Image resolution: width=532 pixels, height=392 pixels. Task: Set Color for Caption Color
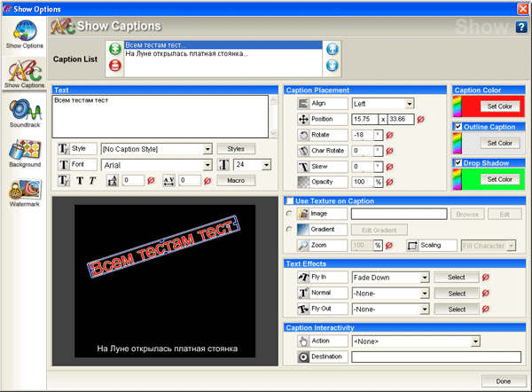(499, 106)
